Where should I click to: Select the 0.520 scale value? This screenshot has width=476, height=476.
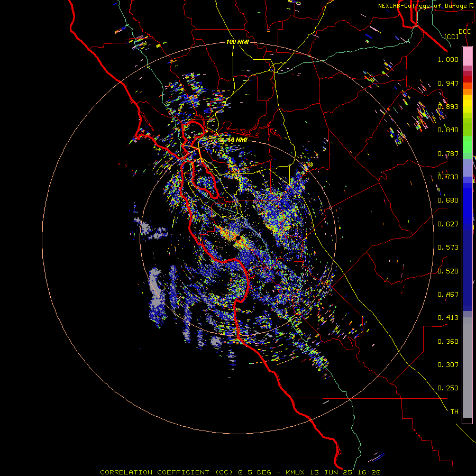(x=448, y=271)
